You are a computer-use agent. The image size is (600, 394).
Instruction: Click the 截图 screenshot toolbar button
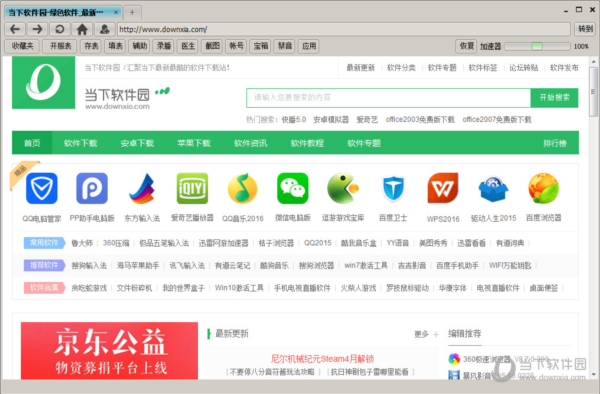(212, 46)
